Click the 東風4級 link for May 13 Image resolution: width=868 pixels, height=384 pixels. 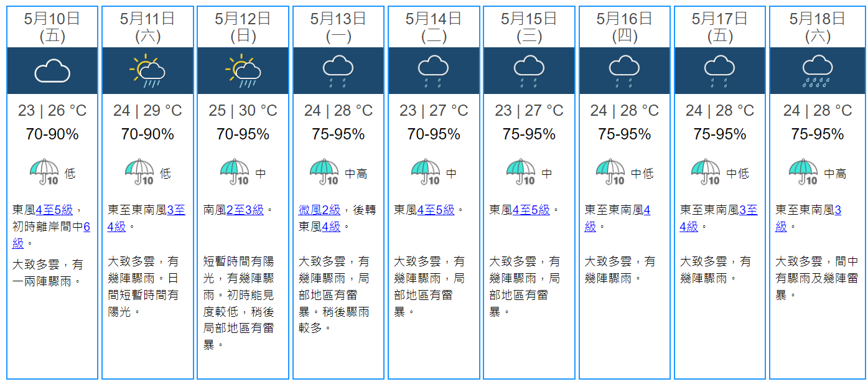pyautogui.click(x=330, y=227)
